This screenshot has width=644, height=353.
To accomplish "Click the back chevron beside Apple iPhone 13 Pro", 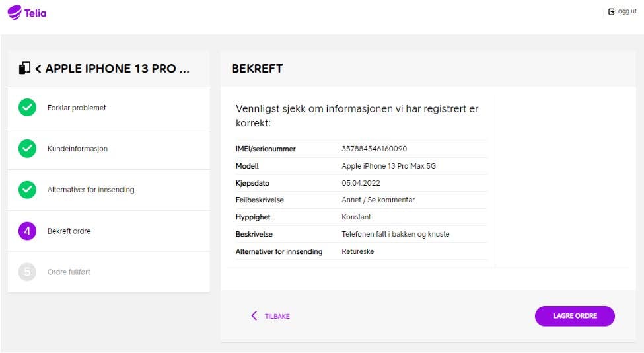I will 38,69.
